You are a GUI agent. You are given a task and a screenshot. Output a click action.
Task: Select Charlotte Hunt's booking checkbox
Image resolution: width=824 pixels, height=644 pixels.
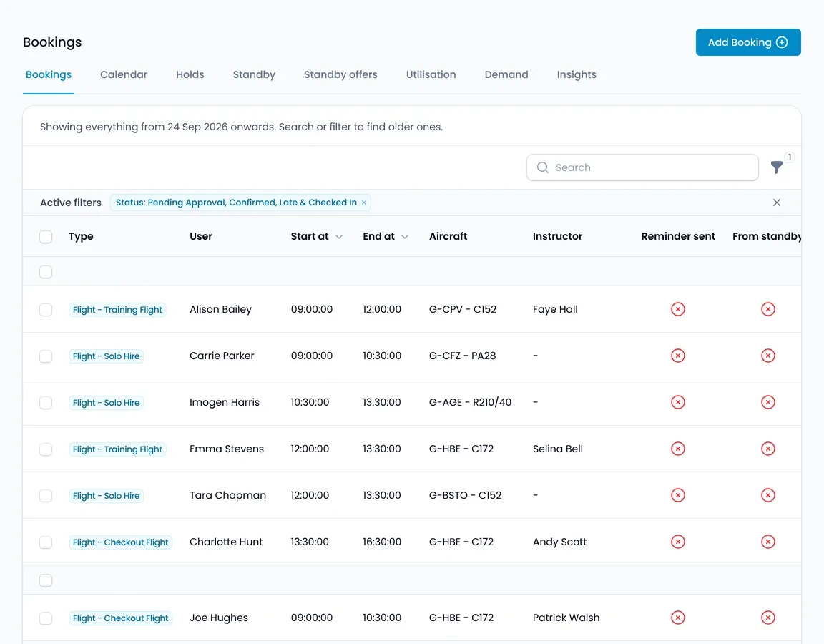click(x=46, y=542)
